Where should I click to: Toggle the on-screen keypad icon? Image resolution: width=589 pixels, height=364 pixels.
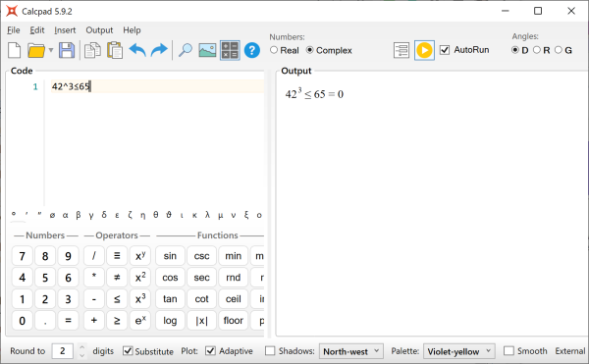(x=230, y=50)
